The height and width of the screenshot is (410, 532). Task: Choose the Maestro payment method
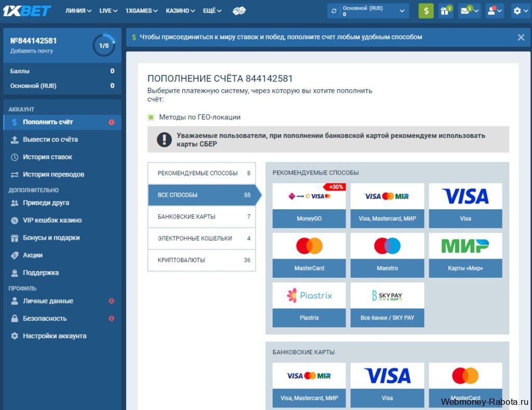(x=387, y=255)
